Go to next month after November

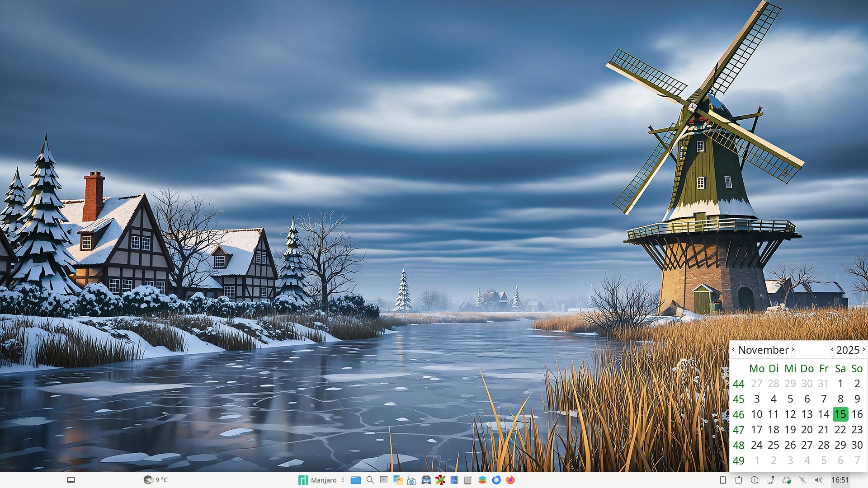tap(793, 350)
